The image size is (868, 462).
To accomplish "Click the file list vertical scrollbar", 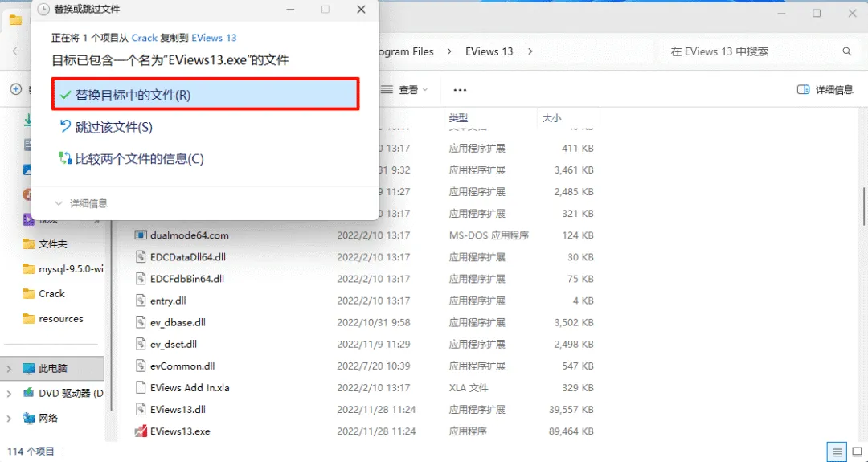I will point(863,207).
